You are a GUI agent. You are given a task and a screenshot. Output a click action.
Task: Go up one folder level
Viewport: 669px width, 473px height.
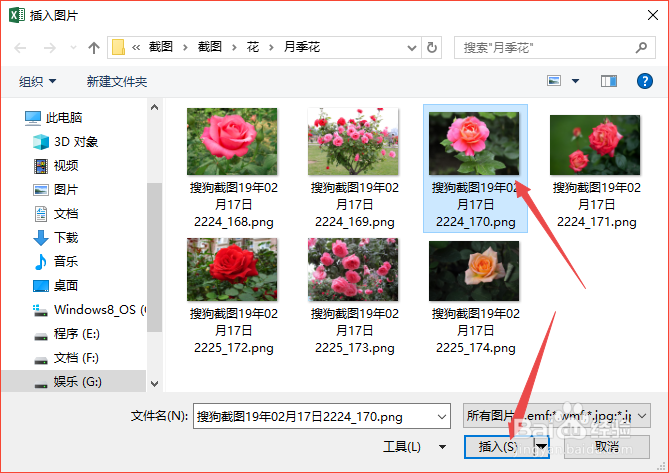point(93,47)
